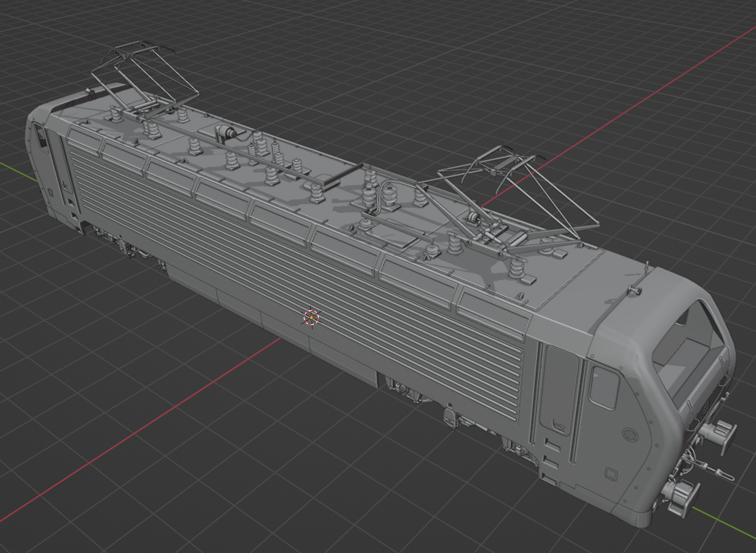Select the cylindrical roof unit near rear pantograph
This screenshot has height=553, width=756.
click(x=226, y=132)
